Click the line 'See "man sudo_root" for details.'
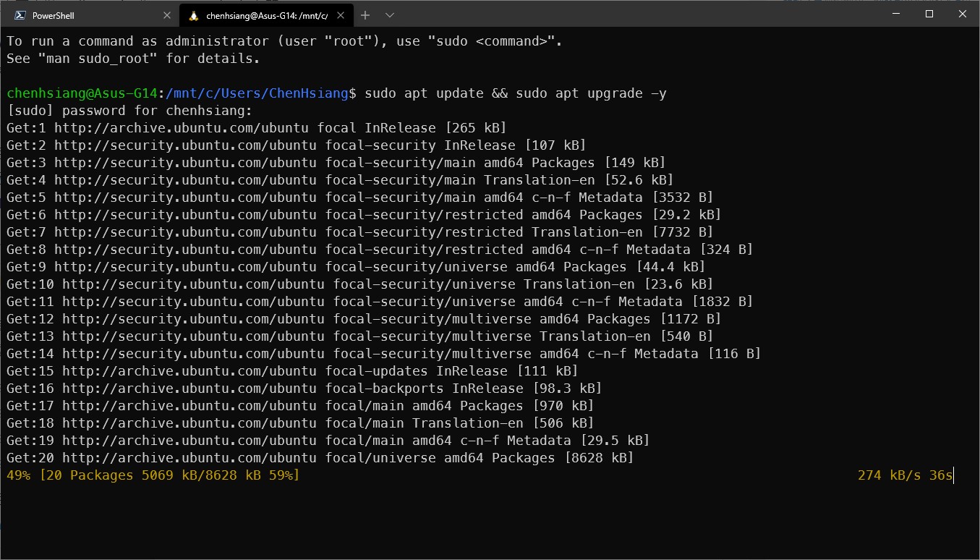Viewport: 980px width, 560px height. (x=133, y=59)
